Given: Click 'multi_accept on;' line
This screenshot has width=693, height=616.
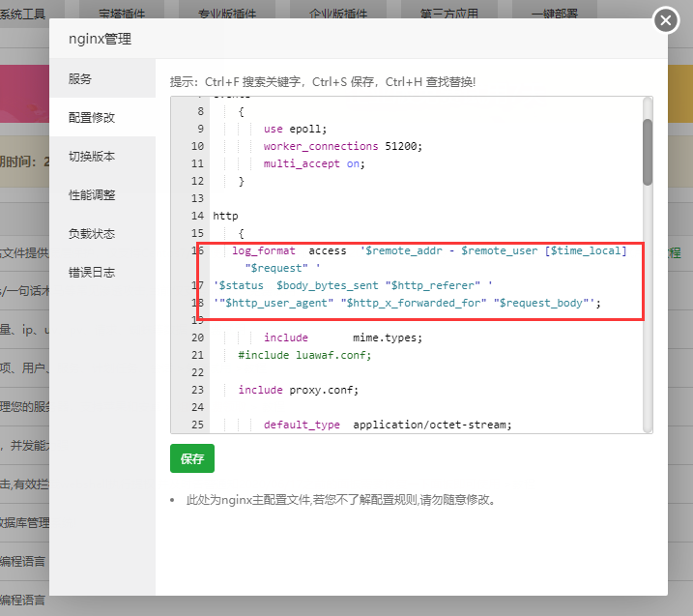Looking at the screenshot, I should [x=314, y=164].
